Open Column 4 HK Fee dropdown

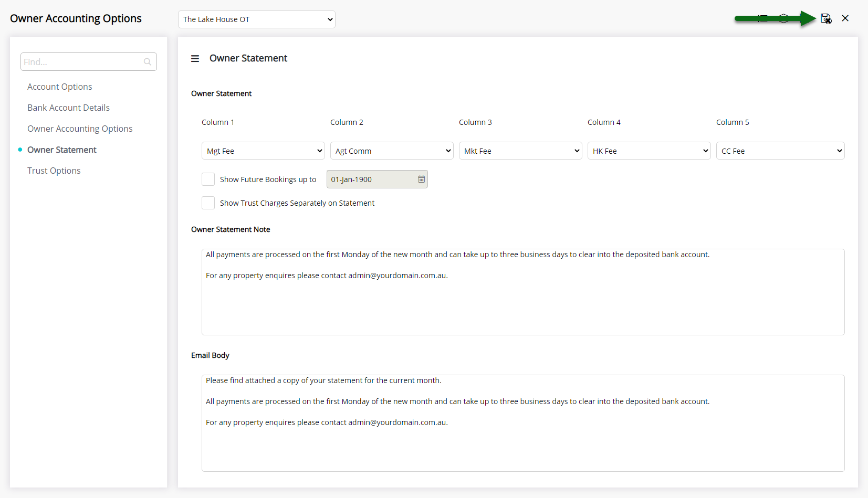[649, 151]
